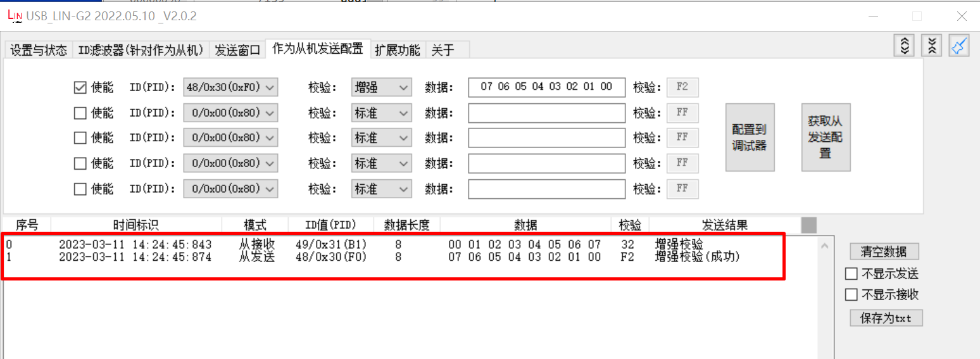Click the fourth row empty 数据 input field

[x=546, y=163]
